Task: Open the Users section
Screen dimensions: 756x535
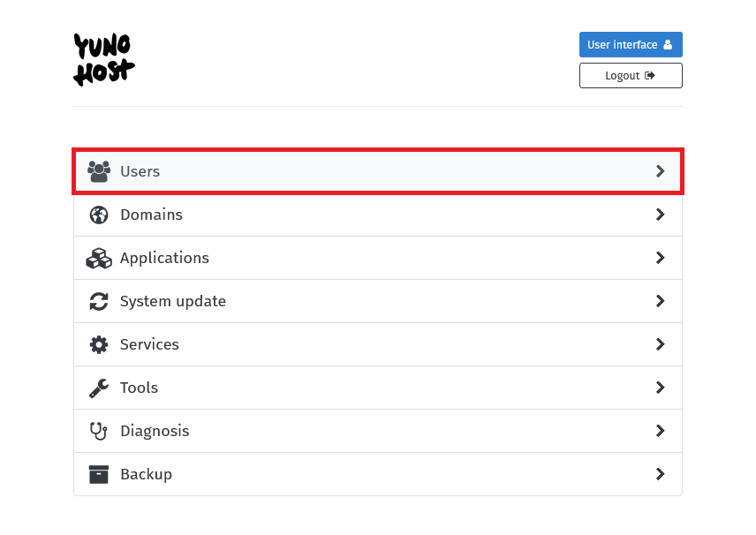Action: click(265, 171)
